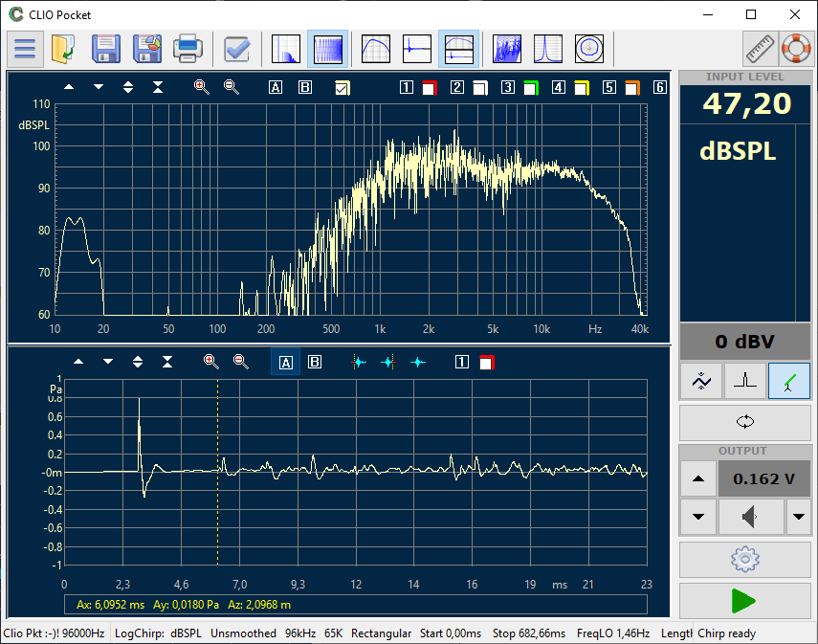The height and width of the screenshot is (644, 818).
Task: Click the print icon in toolbar
Action: pyautogui.click(x=188, y=48)
